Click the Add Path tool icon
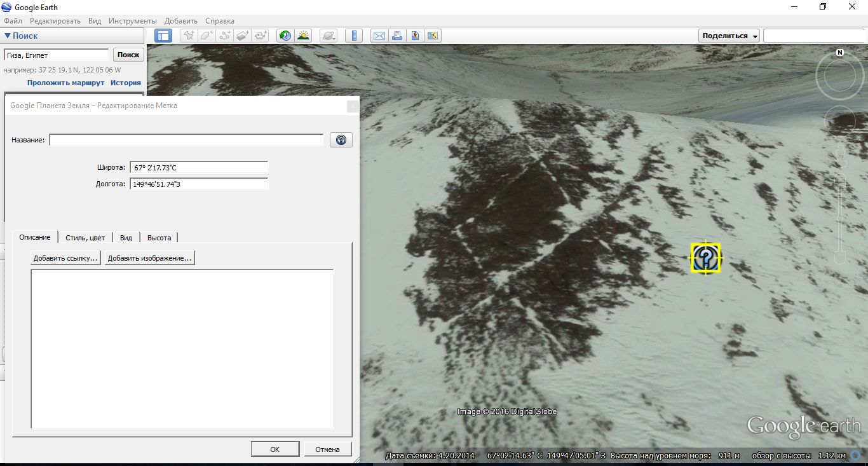 (x=225, y=36)
